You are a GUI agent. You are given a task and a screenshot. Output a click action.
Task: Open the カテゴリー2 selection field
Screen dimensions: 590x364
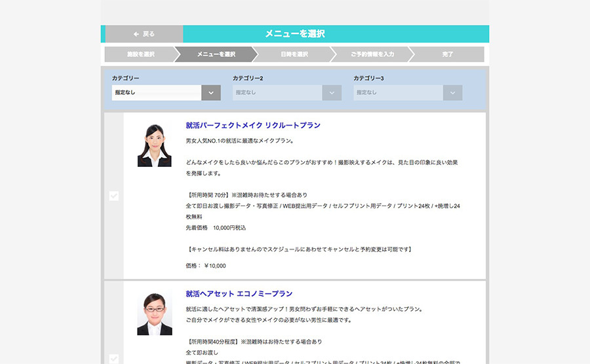pos(277,93)
